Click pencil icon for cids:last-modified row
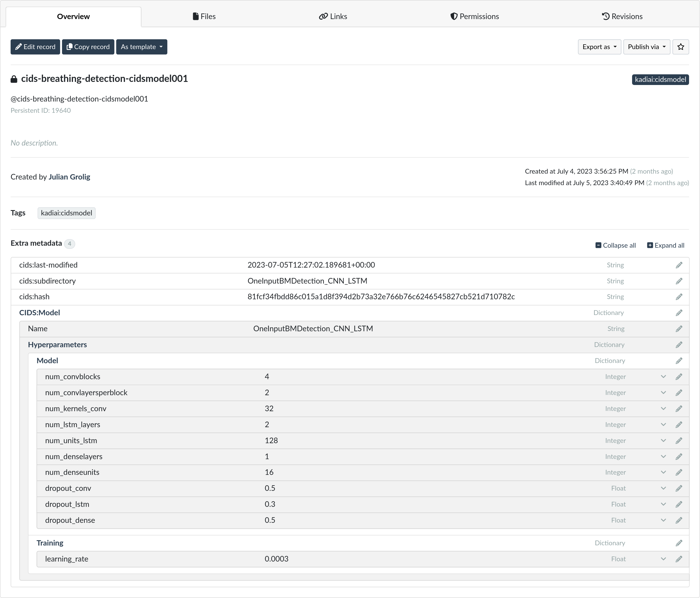The image size is (700, 598). click(679, 265)
